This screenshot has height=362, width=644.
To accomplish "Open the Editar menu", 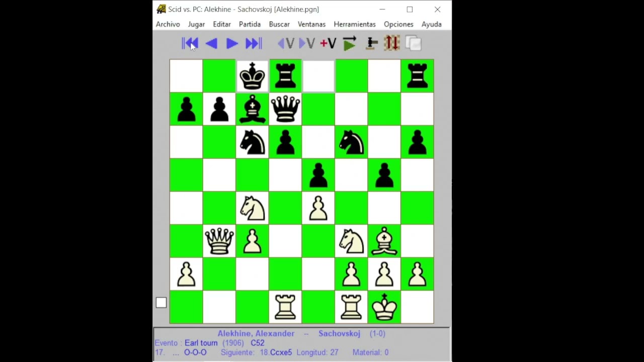I will tap(222, 24).
